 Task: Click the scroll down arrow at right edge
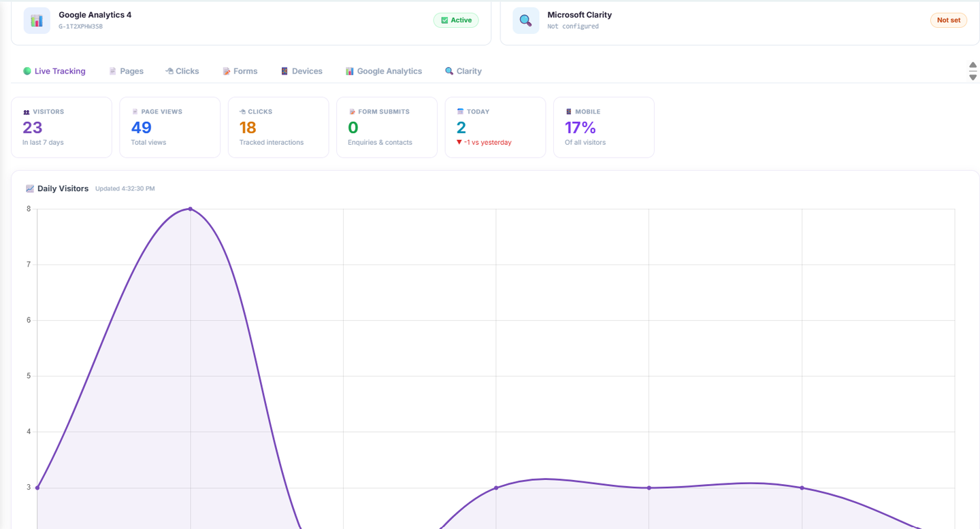(973, 78)
